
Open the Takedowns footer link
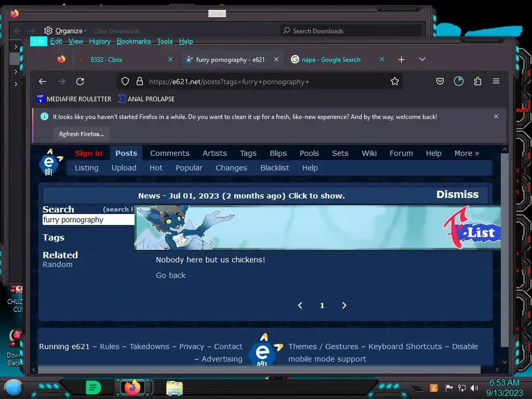pos(149,347)
